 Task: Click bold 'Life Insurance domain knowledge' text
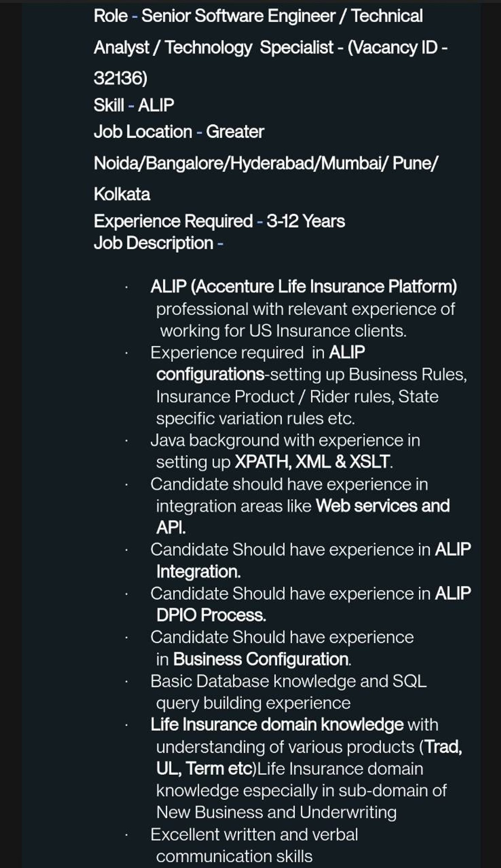point(277,725)
